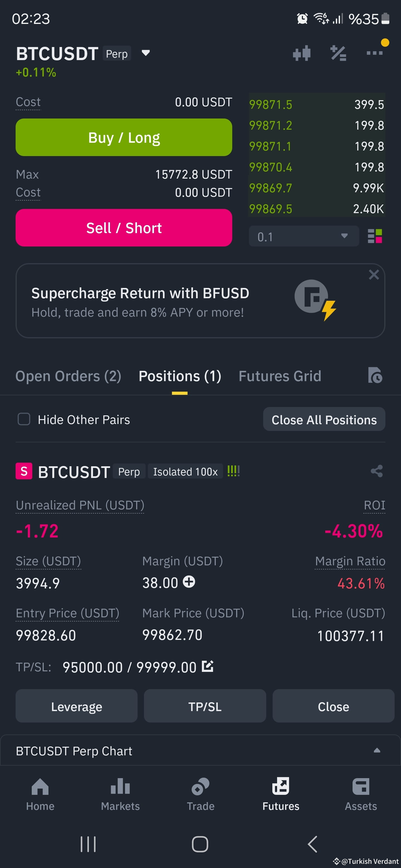Tap the Sell / Short button
Screen dimensions: 401x868
pos(124,228)
